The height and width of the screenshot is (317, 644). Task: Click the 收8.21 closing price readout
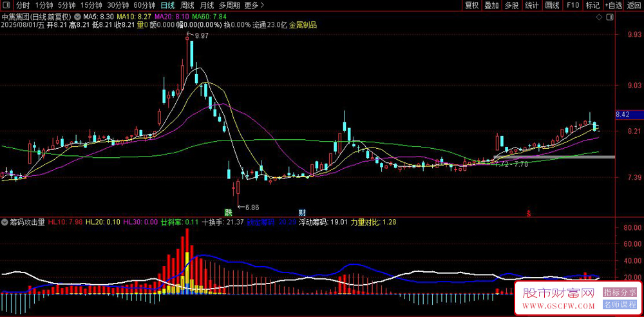(x=126, y=25)
